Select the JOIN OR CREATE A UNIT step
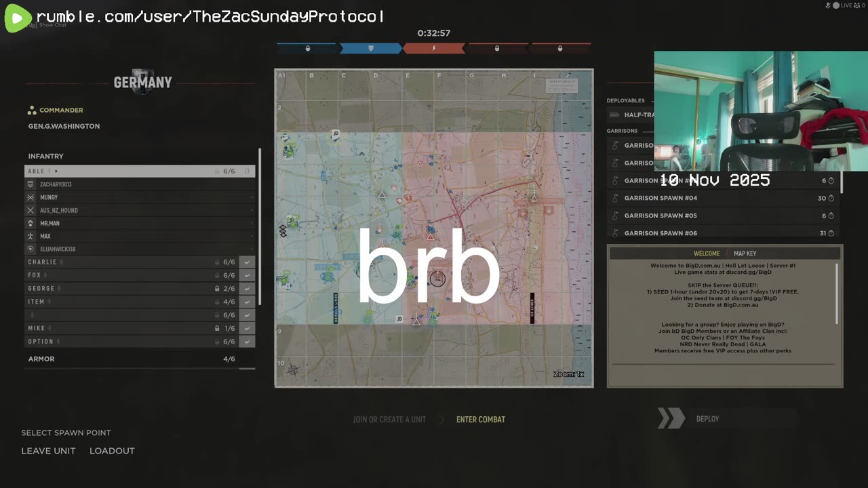 tap(389, 420)
